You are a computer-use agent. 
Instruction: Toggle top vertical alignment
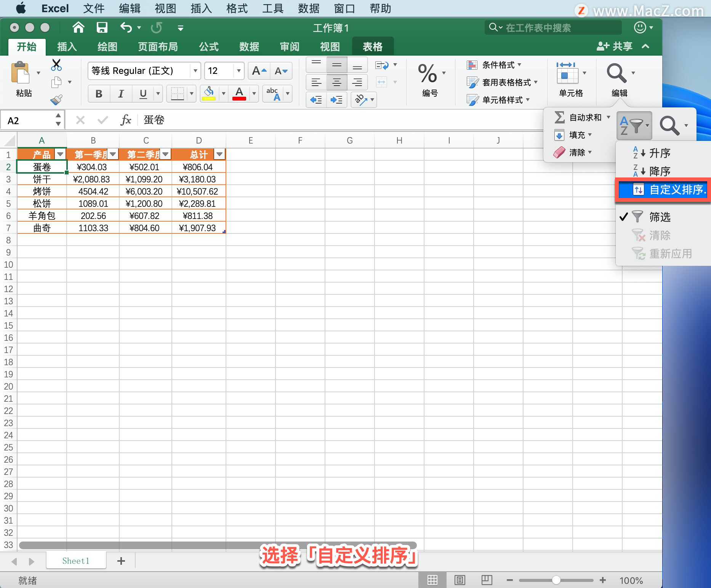(316, 65)
